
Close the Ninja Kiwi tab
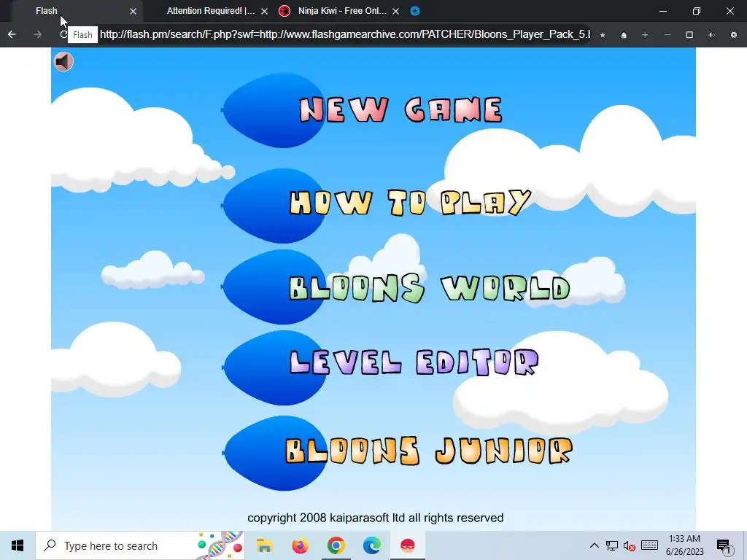click(396, 11)
